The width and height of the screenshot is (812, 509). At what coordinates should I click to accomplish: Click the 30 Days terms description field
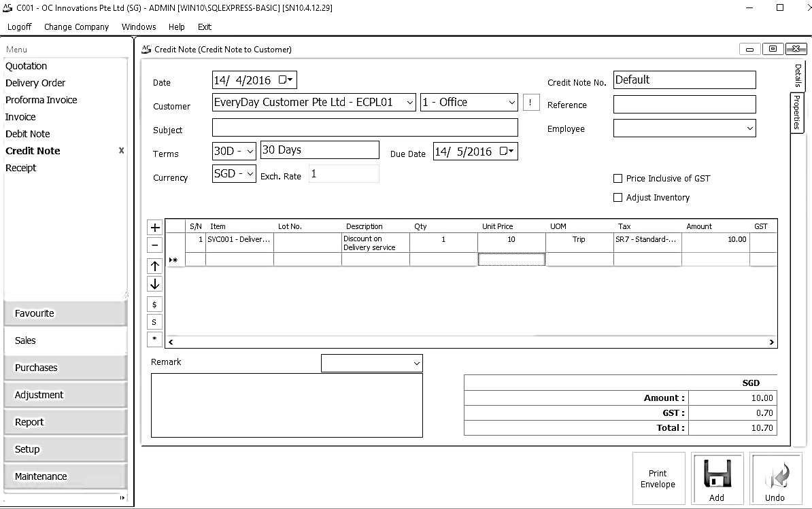(x=320, y=150)
